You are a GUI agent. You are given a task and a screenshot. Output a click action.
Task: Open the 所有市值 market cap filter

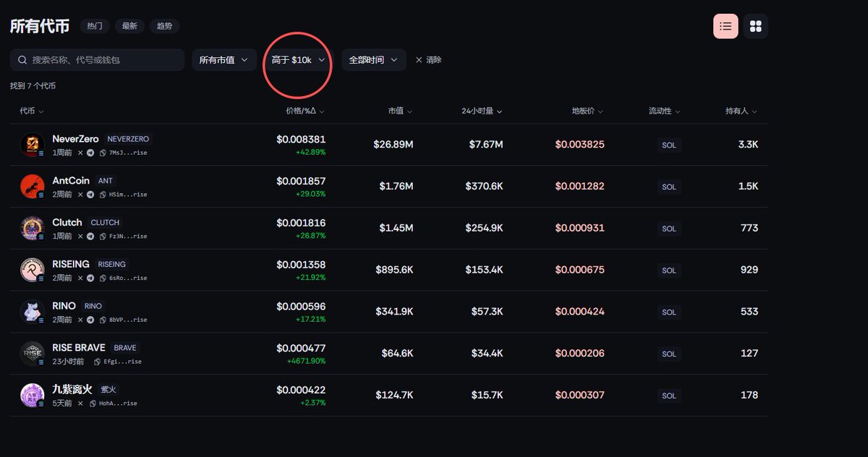tap(224, 60)
